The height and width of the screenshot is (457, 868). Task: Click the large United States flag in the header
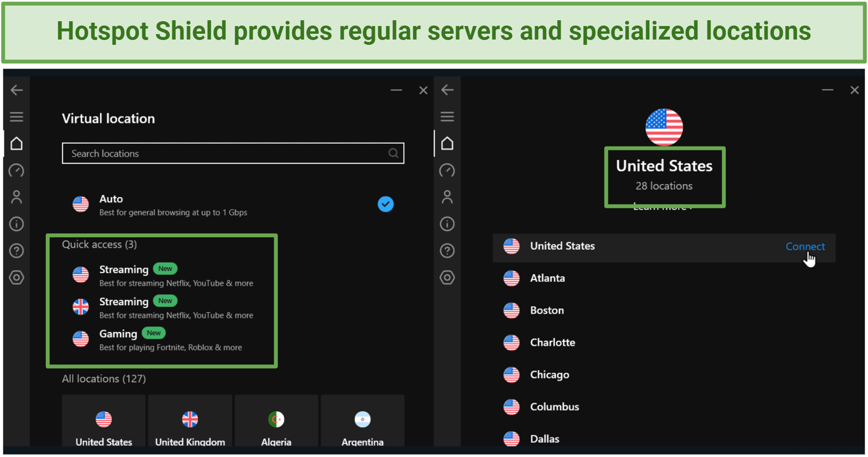point(664,127)
